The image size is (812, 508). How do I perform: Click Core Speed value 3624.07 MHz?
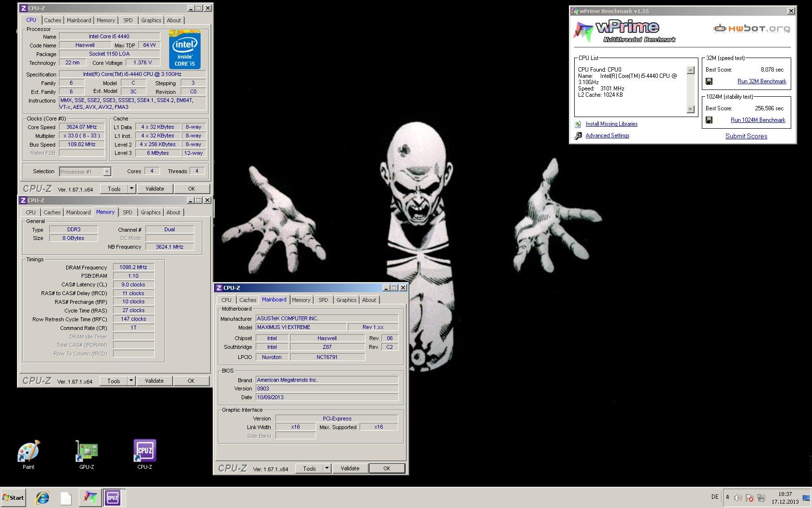click(x=82, y=127)
